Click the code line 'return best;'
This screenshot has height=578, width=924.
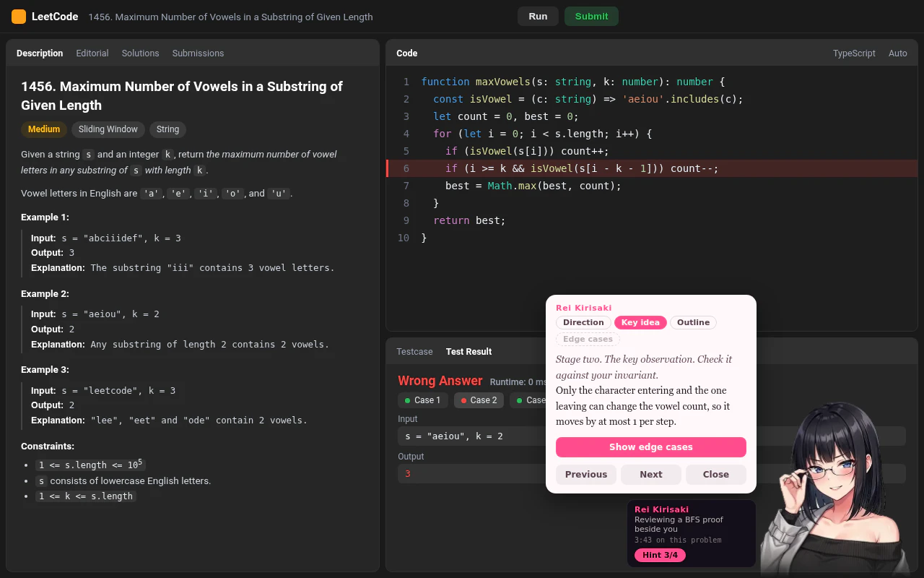(x=469, y=220)
